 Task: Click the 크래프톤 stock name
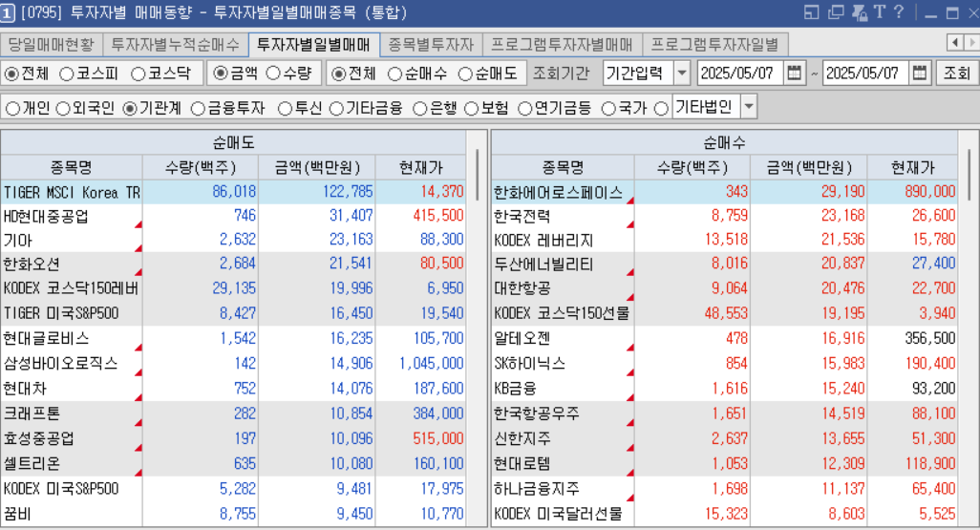pyautogui.click(x=32, y=413)
